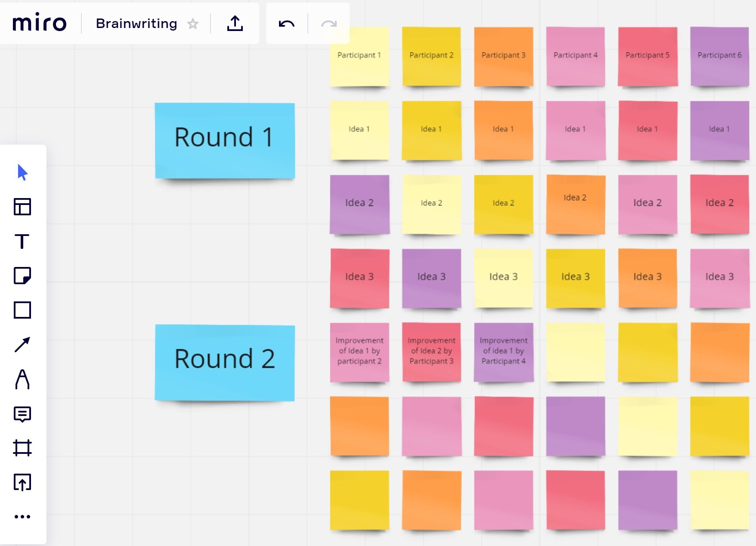This screenshot has height=546, width=756.
Task: Click the upload tool icon
Action: (22, 482)
